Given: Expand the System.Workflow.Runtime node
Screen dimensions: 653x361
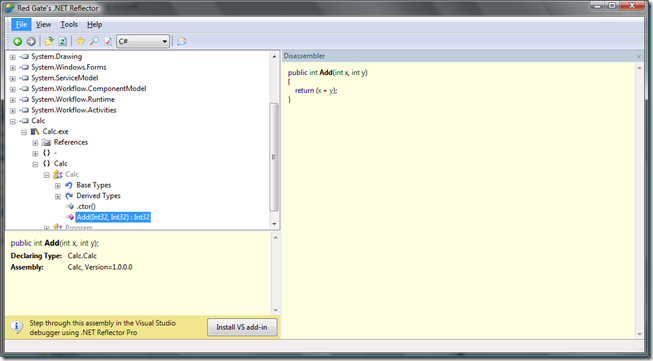Looking at the screenshot, I should 13,100.
